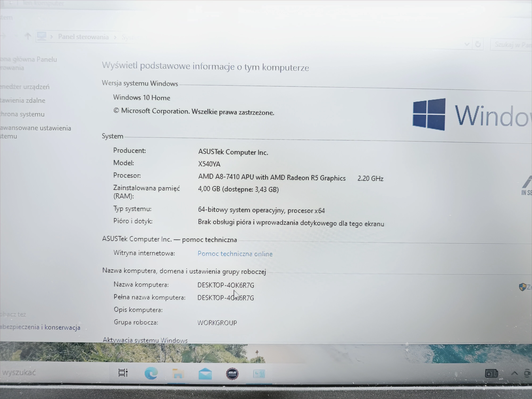
Task: Expand the chevron after Panel sterowania
Action: [x=115, y=37]
